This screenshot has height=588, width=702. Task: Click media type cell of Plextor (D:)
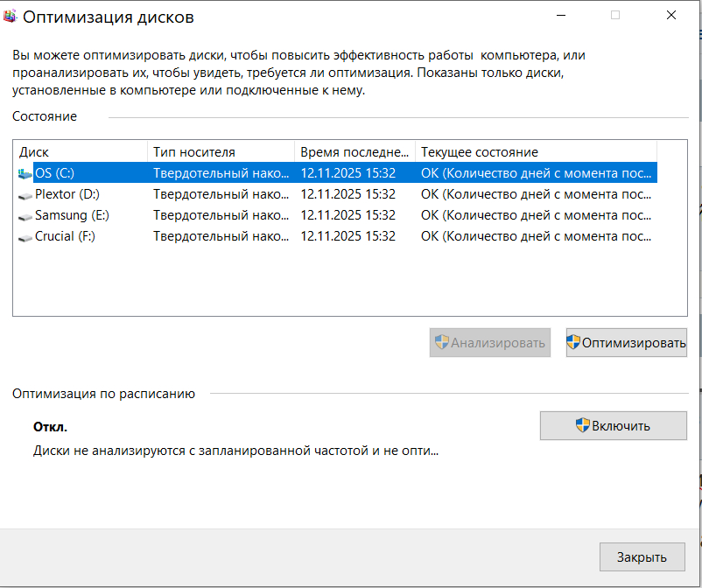pos(221,194)
